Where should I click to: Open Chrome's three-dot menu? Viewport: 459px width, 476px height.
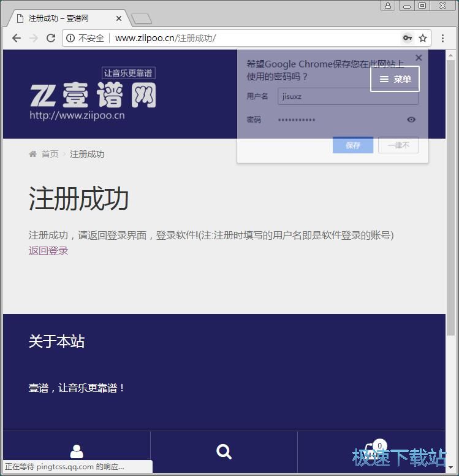point(442,38)
